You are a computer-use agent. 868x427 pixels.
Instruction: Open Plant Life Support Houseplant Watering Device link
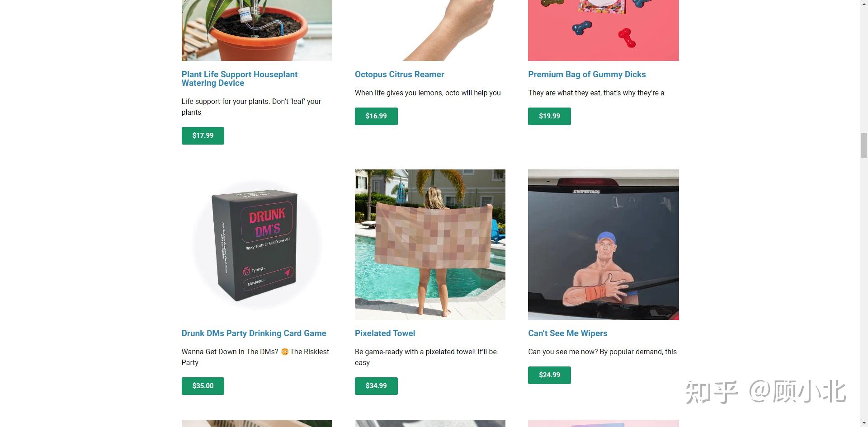(x=240, y=79)
